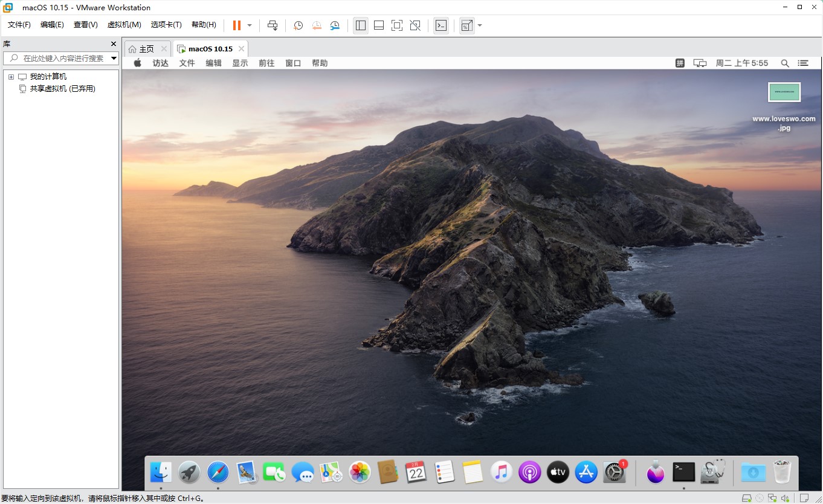Open the 虚拟机(M) menu

point(124,25)
